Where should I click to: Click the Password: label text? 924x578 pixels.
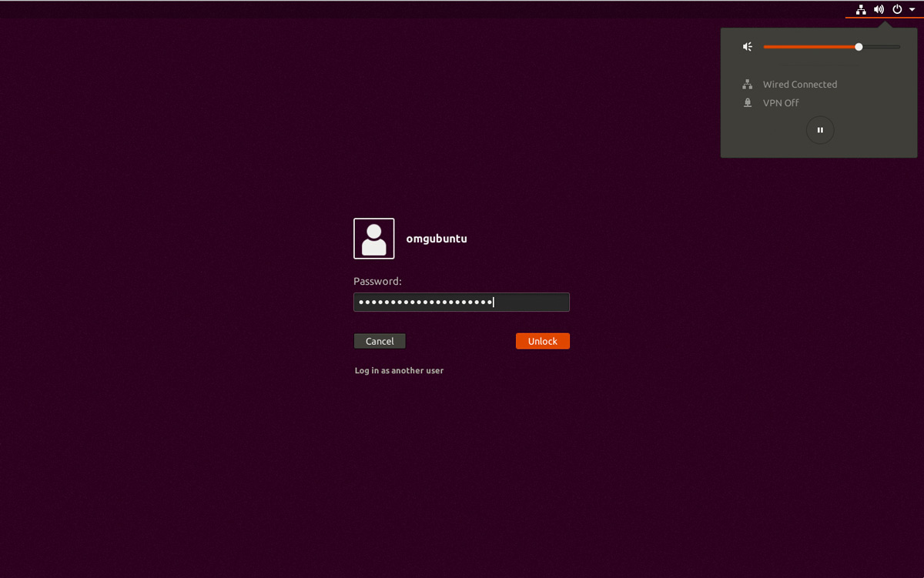coord(377,282)
